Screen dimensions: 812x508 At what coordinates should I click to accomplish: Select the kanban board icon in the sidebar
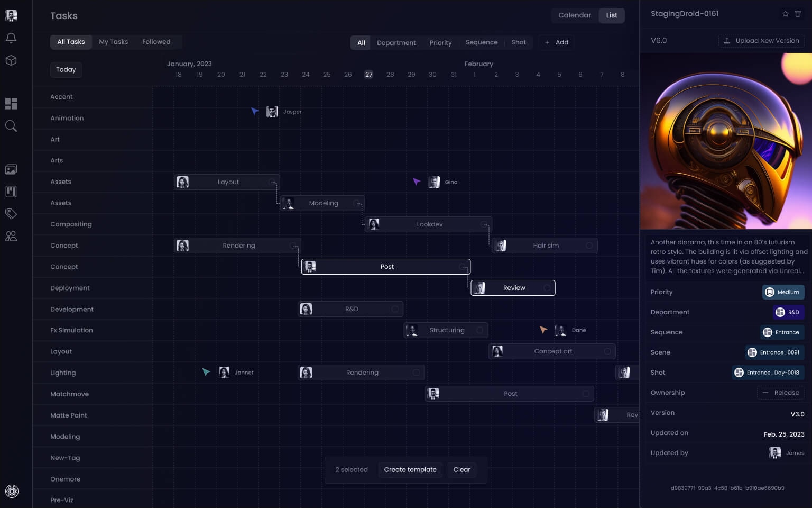11,192
